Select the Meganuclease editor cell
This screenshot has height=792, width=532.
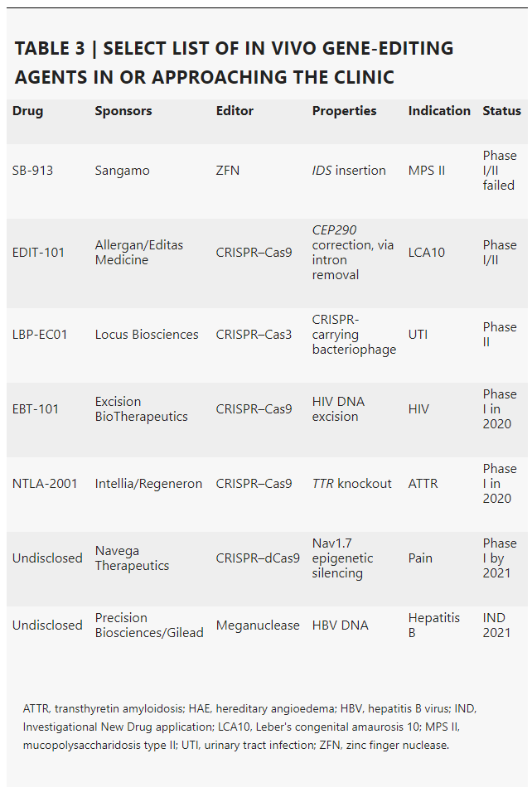[258, 625]
